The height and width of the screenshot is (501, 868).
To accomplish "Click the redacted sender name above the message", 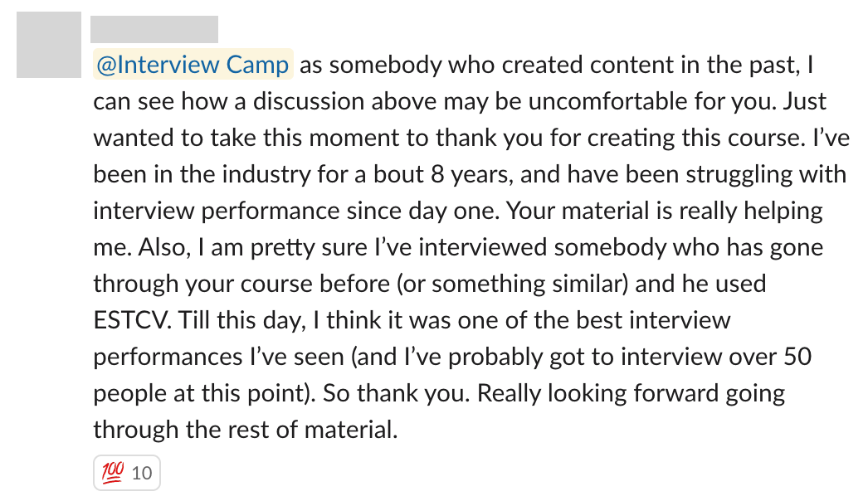I will [154, 29].
